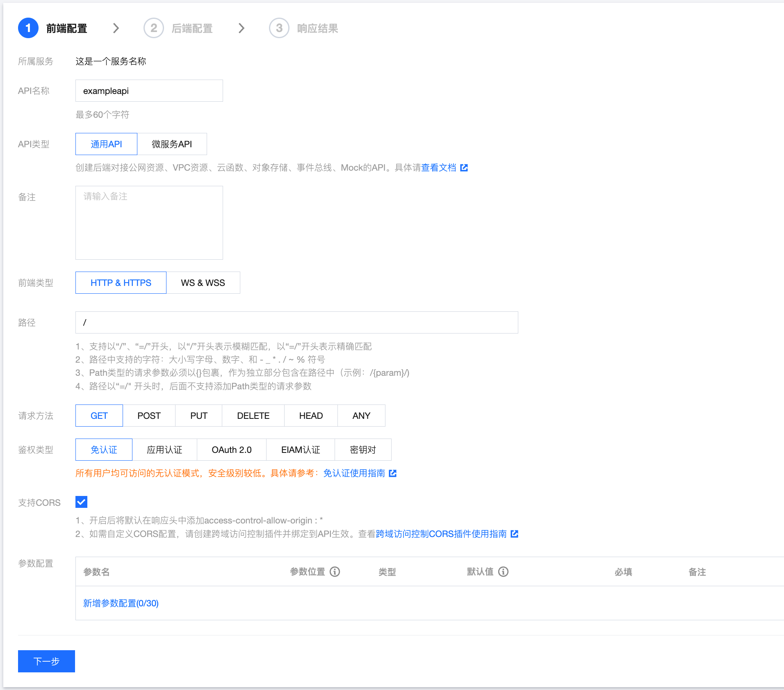
Task: Click the 下一步 button
Action: 46,661
